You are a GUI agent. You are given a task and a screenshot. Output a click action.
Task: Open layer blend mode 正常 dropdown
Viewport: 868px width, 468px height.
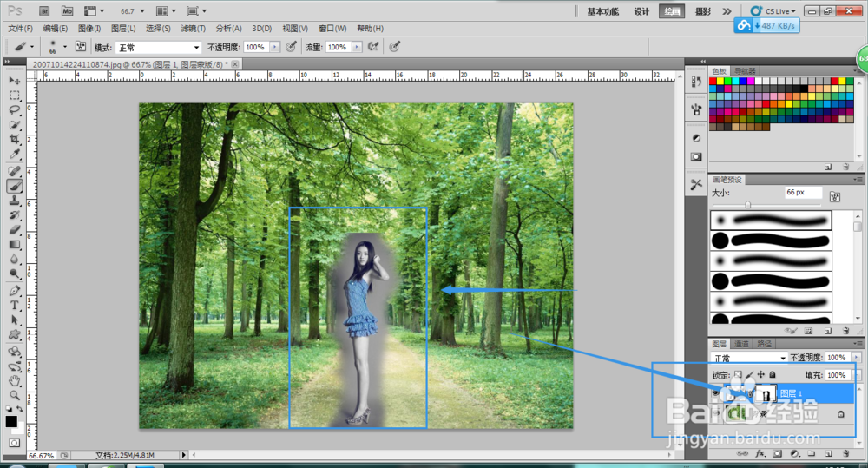pyautogui.click(x=750, y=358)
